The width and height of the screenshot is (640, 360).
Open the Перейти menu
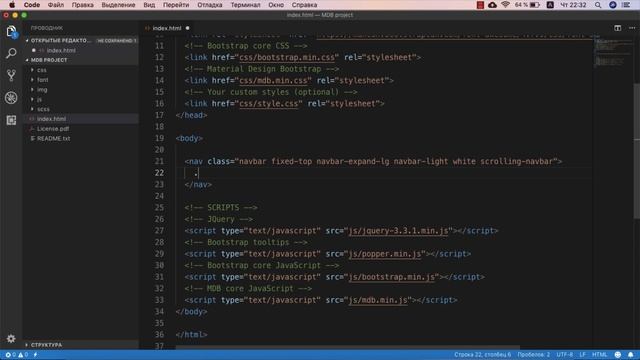[x=176, y=5]
